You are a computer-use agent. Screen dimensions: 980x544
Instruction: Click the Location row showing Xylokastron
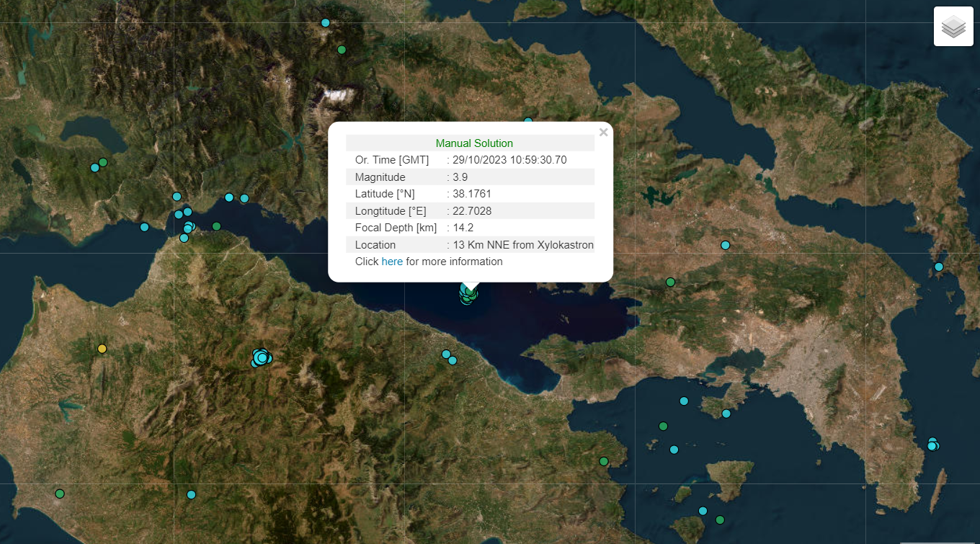pos(470,245)
